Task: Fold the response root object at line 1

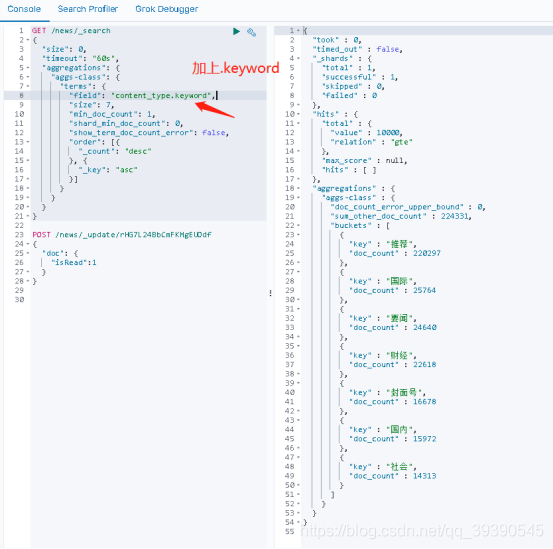Action: click(298, 31)
